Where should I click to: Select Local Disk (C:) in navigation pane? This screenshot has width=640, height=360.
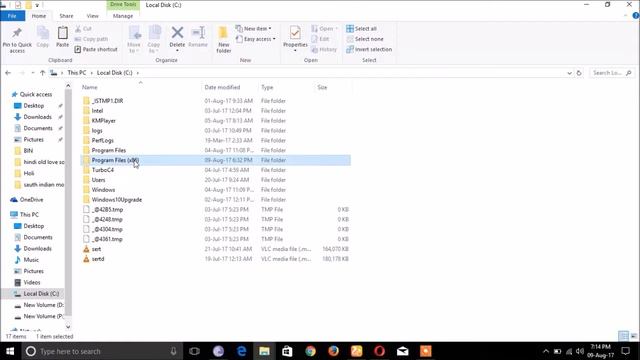pos(41,293)
